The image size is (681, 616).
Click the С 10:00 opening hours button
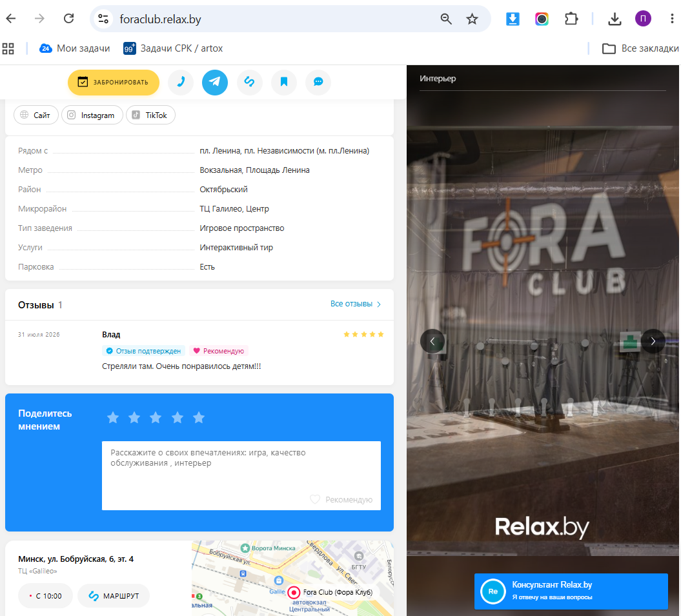46,596
